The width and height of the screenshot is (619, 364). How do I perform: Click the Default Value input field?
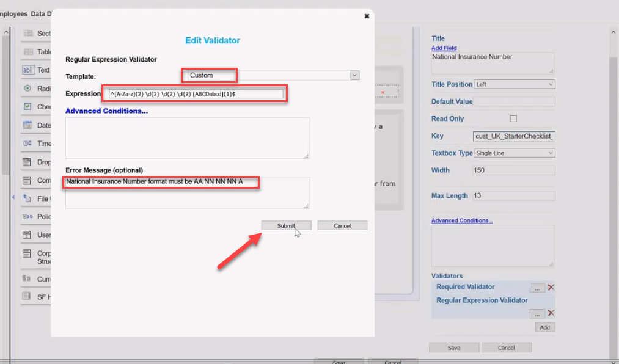(x=514, y=101)
